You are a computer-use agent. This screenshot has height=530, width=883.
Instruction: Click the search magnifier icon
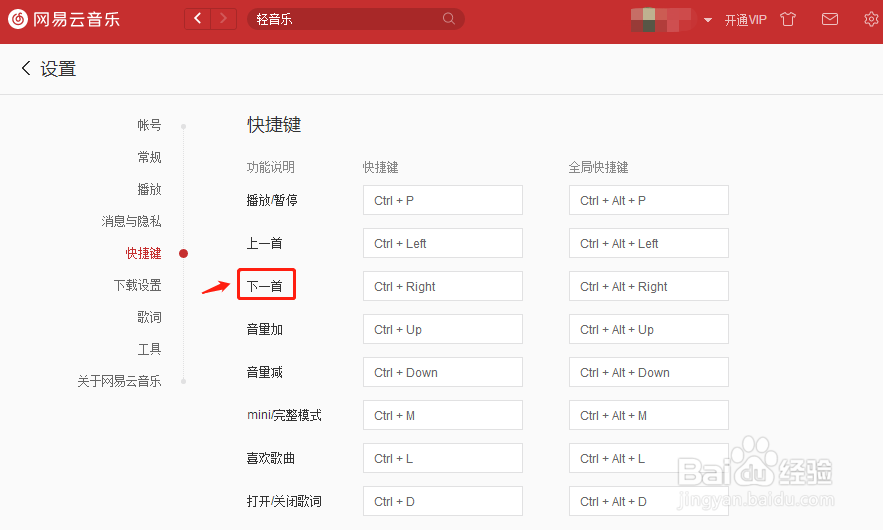449,19
